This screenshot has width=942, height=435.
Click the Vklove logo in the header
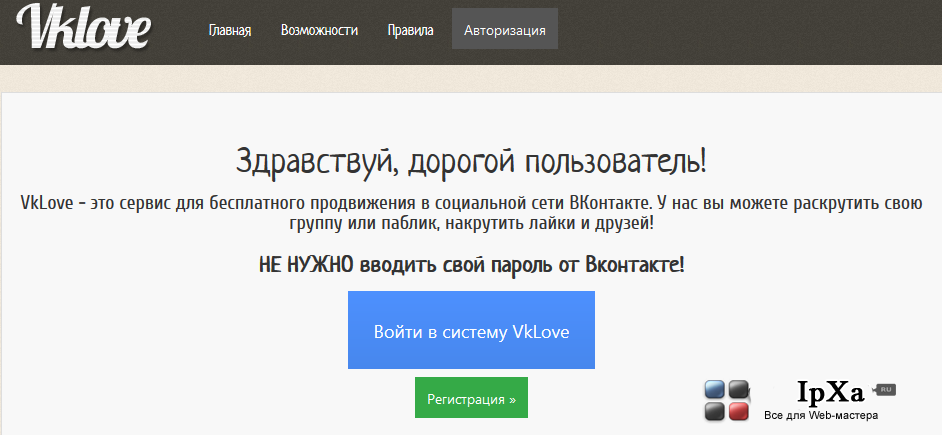pos(83,27)
